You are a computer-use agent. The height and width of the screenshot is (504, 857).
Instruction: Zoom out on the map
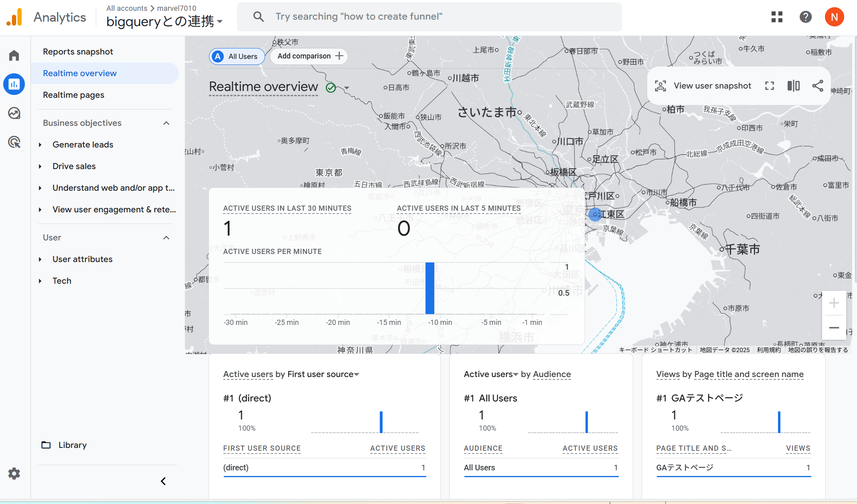tap(834, 328)
